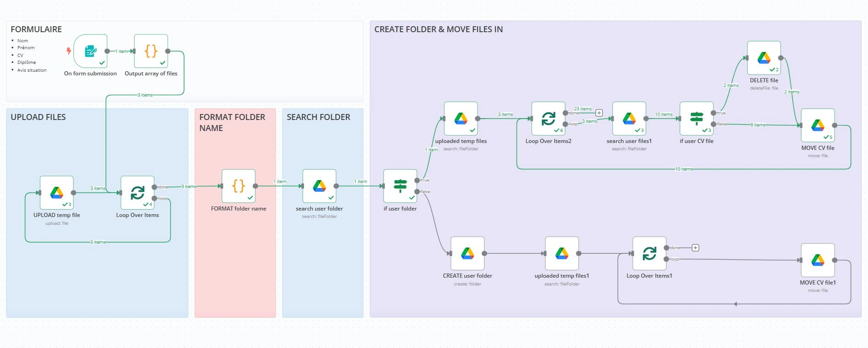Click the red trigger bolt icon
The height and width of the screenshot is (348, 868).
coord(69,51)
